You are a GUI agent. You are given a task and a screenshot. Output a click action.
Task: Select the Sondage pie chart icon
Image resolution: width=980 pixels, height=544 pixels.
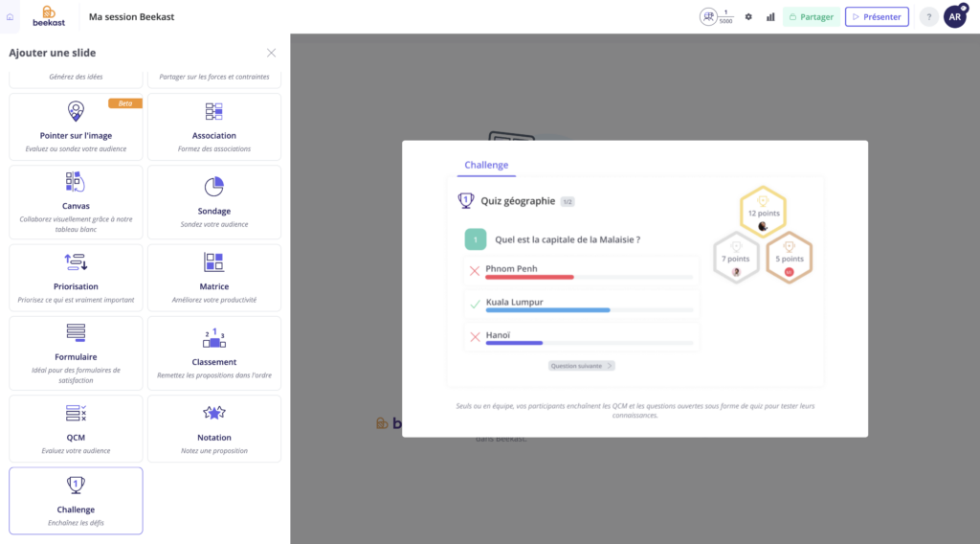coord(213,187)
